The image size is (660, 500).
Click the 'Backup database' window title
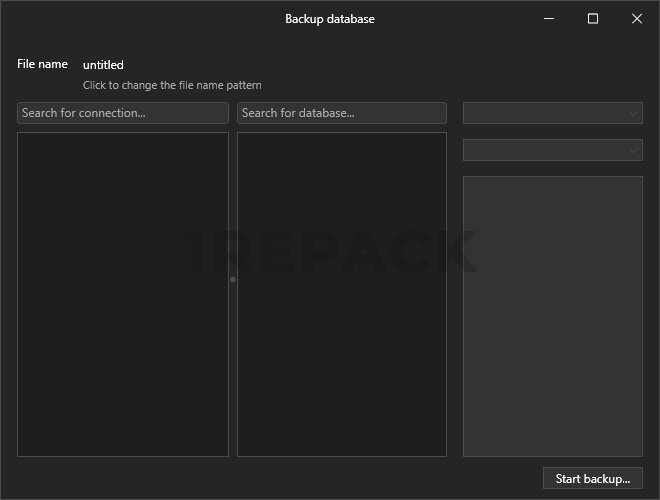click(329, 19)
